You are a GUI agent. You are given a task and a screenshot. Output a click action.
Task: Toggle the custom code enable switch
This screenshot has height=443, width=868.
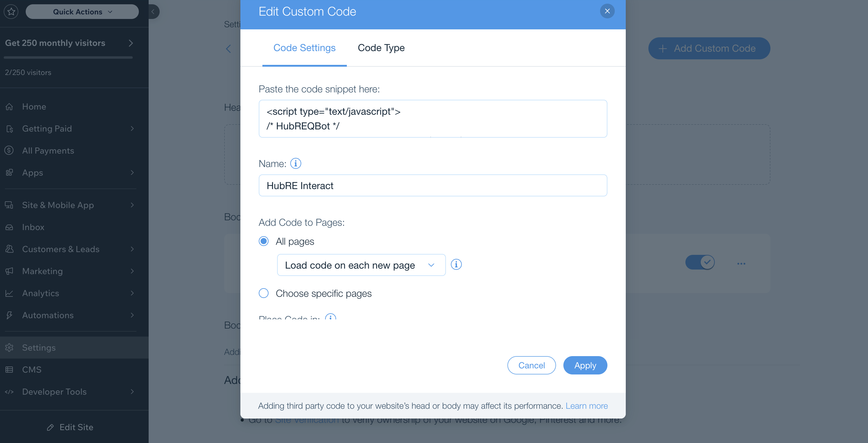coord(700,262)
